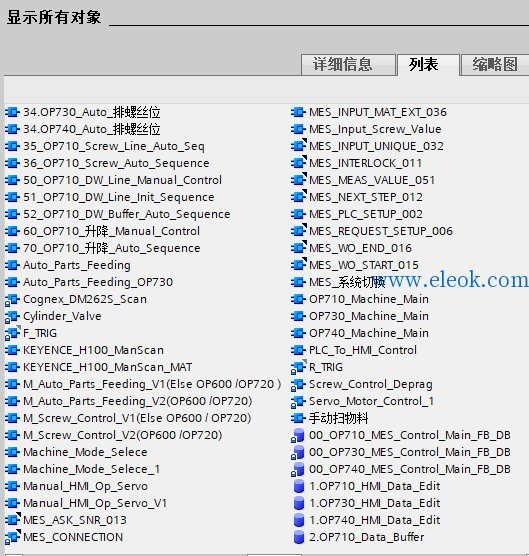Open the 缩略图 thumbnail view tab
529x556 pixels.
tap(495, 65)
